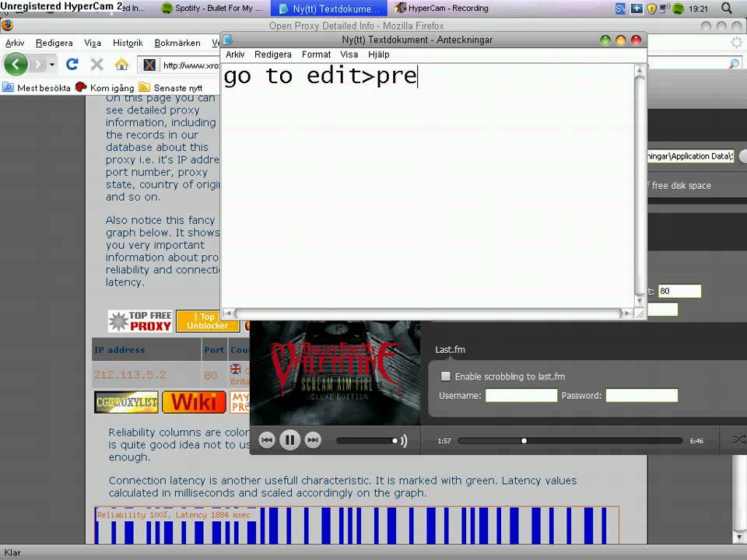Open Visa menu in Anteckningar

tap(349, 54)
